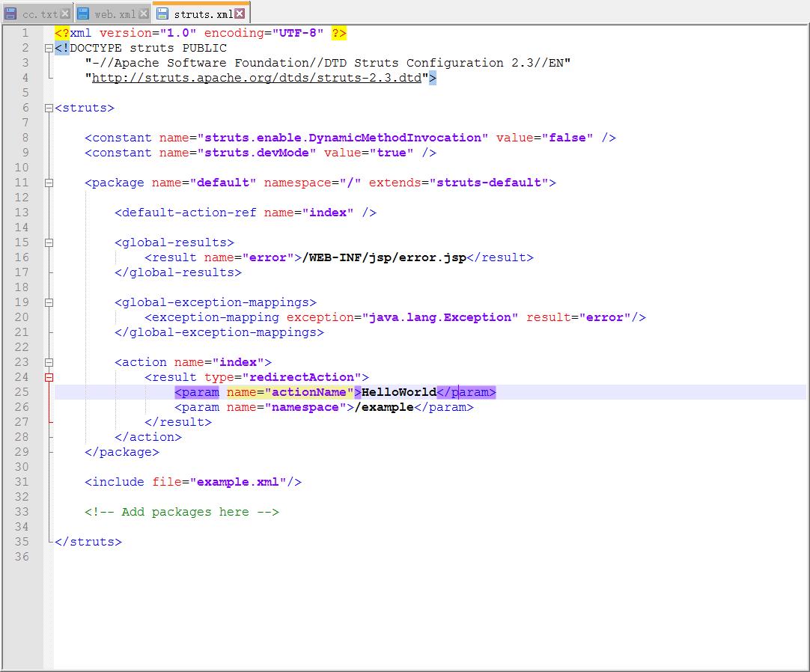
Task: Click the xml version declaration on line 1
Action: pos(201,33)
